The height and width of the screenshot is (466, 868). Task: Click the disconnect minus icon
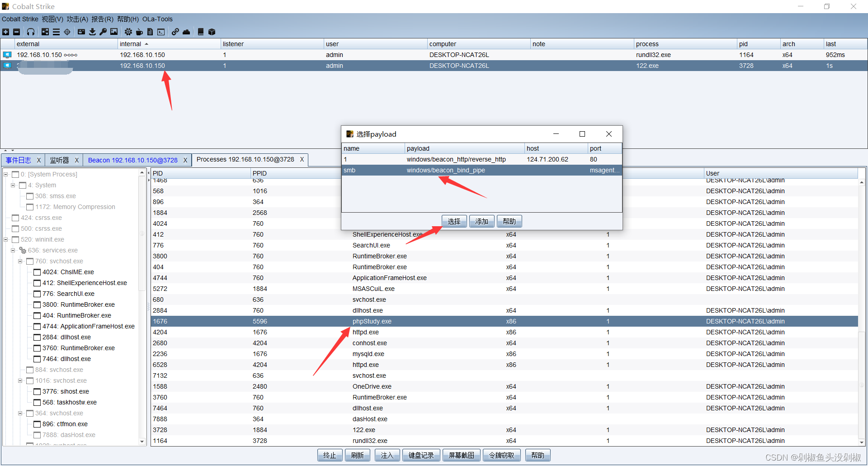coord(17,32)
